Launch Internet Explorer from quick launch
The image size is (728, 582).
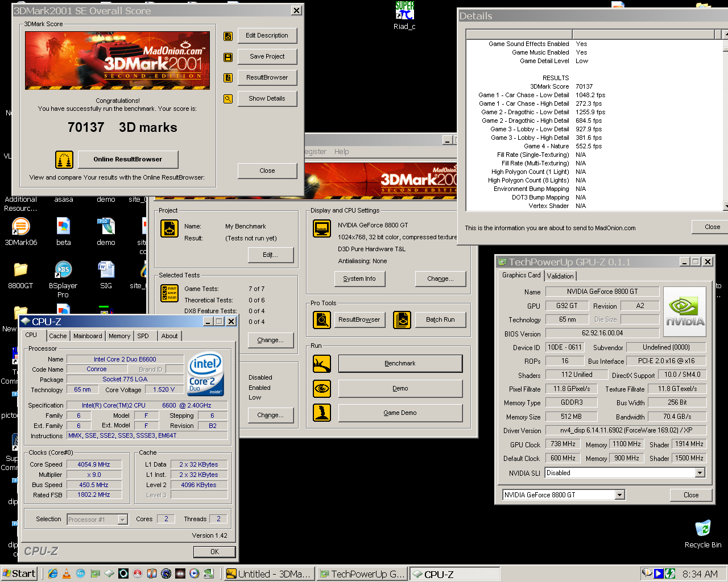(x=53, y=573)
